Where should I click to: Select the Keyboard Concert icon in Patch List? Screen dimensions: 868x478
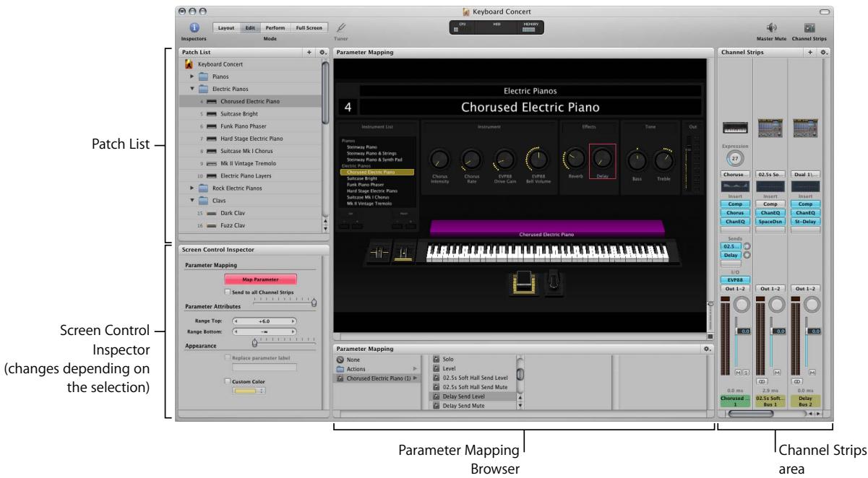coord(189,65)
